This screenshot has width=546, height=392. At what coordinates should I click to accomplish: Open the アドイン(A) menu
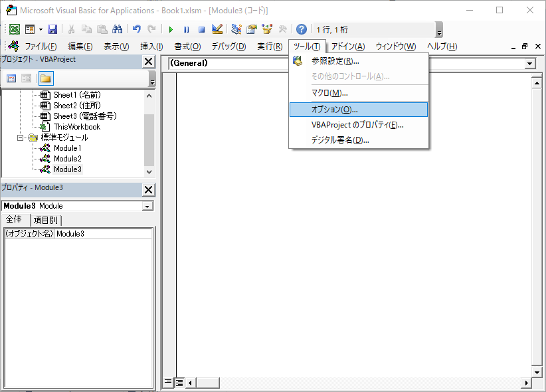[x=348, y=47]
